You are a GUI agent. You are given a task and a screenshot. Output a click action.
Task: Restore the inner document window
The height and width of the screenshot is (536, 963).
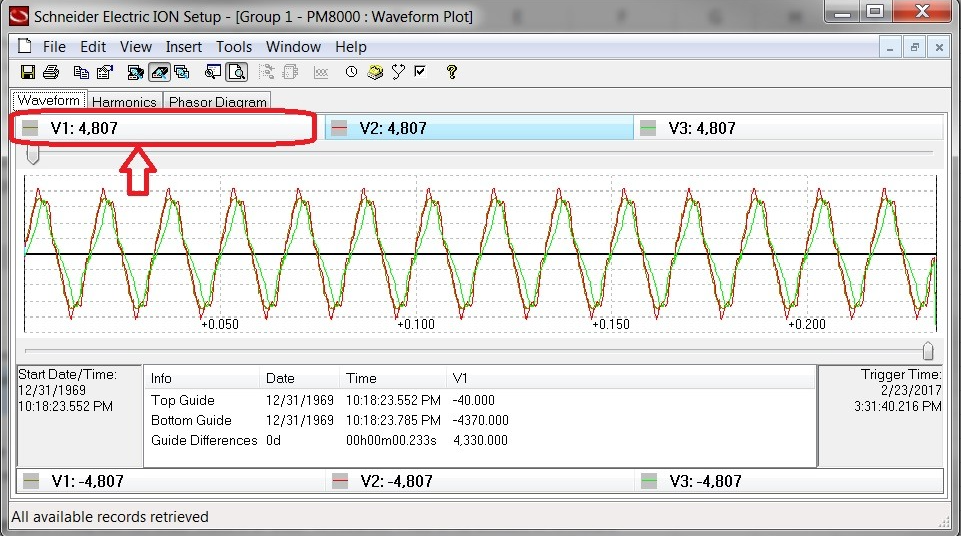point(914,47)
